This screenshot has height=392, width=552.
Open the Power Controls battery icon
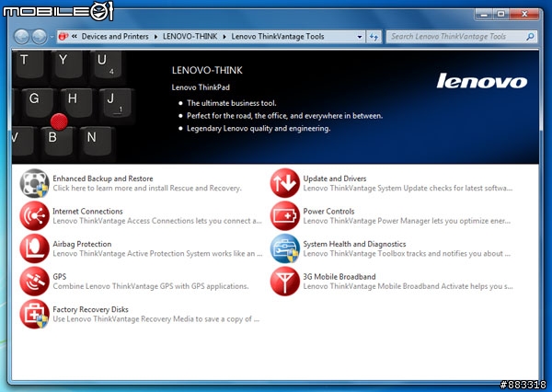285,216
